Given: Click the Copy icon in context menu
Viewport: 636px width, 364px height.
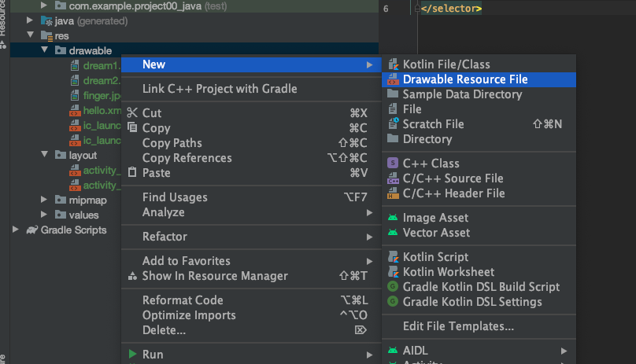Looking at the screenshot, I should (x=132, y=127).
